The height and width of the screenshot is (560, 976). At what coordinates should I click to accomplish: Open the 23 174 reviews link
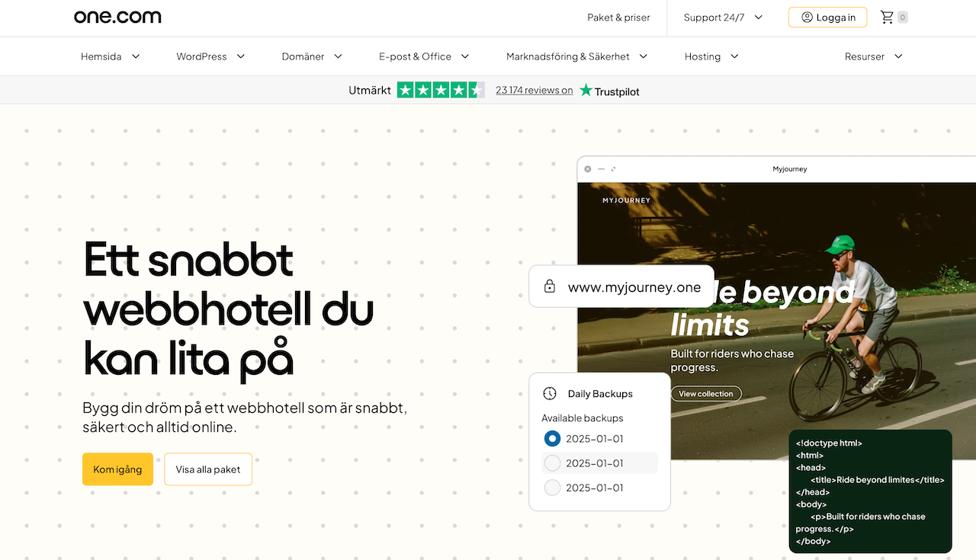click(x=534, y=90)
